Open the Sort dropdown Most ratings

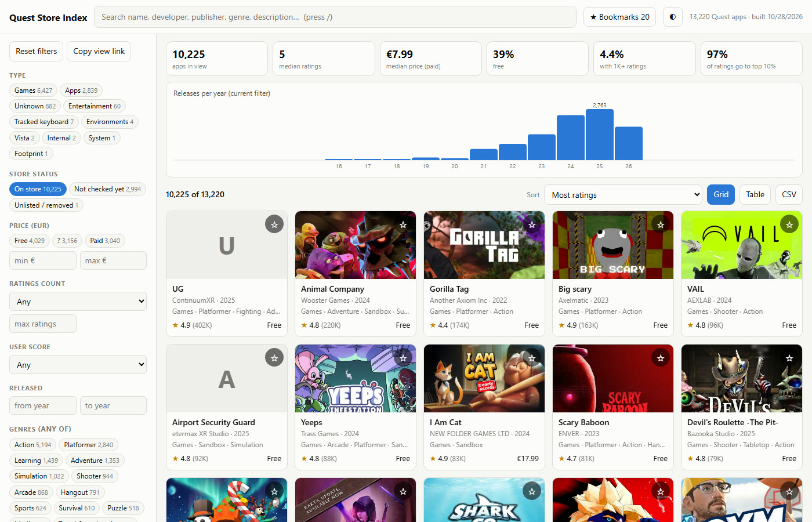[x=623, y=195]
